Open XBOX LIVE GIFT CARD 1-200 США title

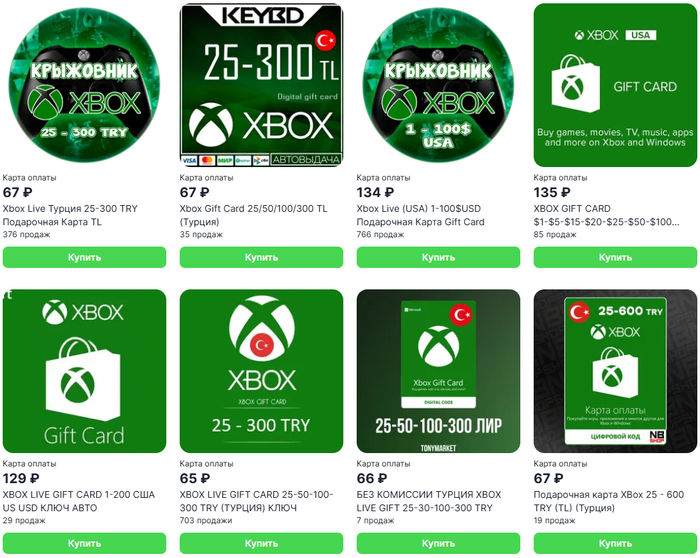tap(79, 501)
